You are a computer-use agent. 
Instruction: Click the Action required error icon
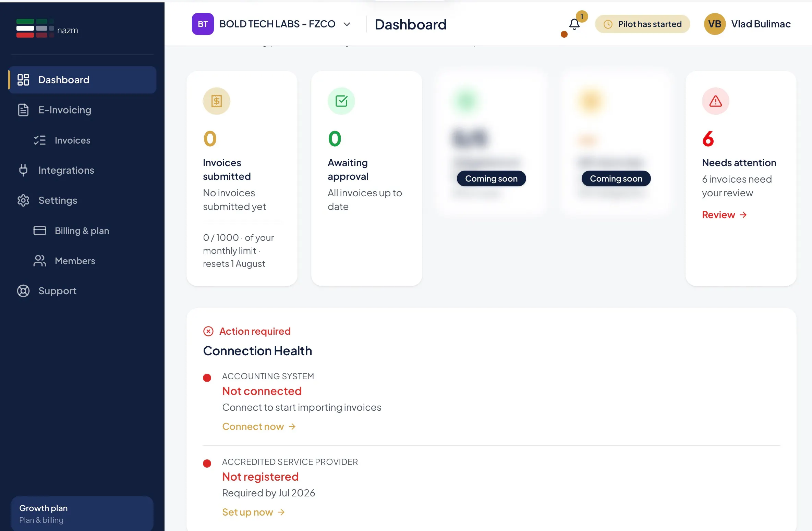coord(208,331)
